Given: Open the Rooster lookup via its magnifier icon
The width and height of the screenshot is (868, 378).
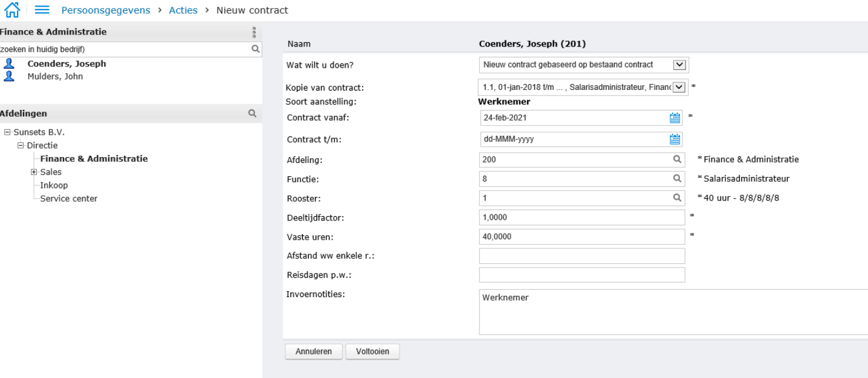Looking at the screenshot, I should coord(676,198).
